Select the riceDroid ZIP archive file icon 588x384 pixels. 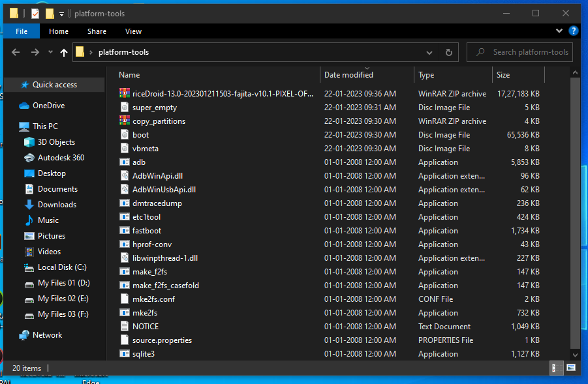pyautogui.click(x=125, y=94)
